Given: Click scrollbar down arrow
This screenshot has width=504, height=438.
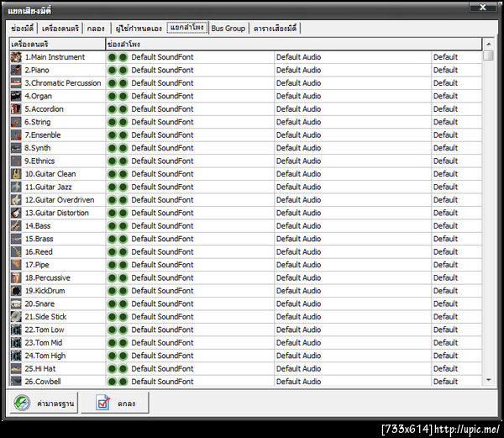Looking at the screenshot, I should (x=488, y=380).
